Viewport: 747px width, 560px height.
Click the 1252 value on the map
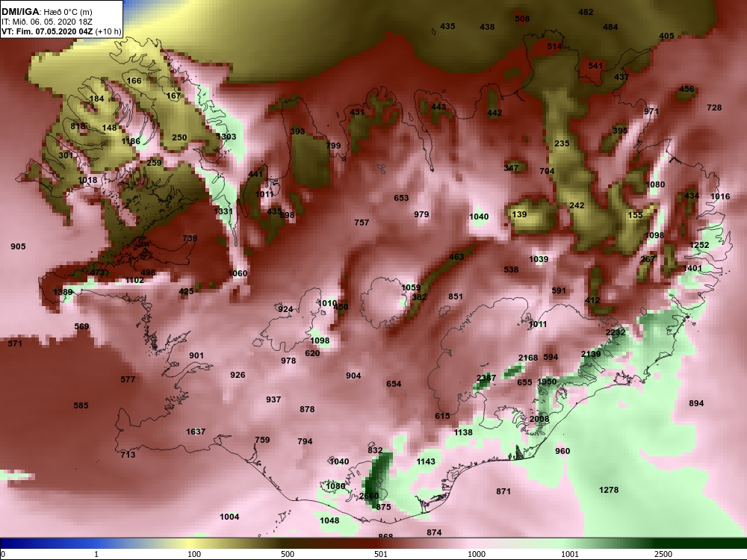(700, 245)
